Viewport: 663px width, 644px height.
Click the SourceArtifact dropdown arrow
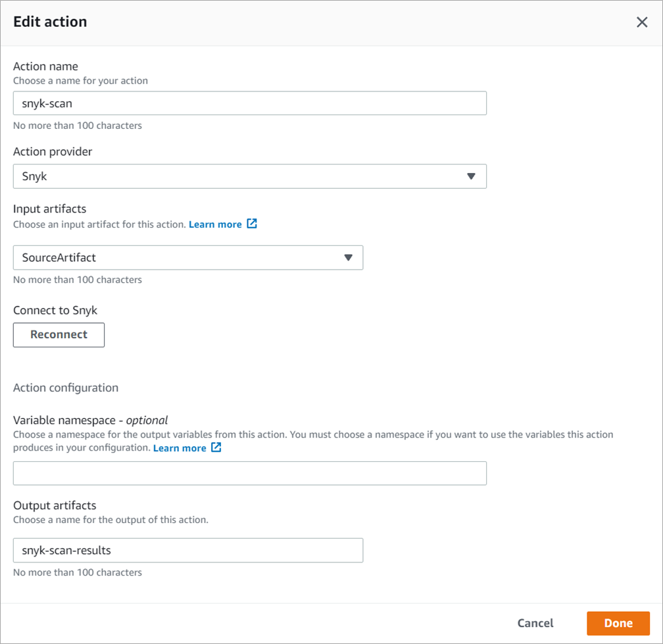[x=349, y=258]
